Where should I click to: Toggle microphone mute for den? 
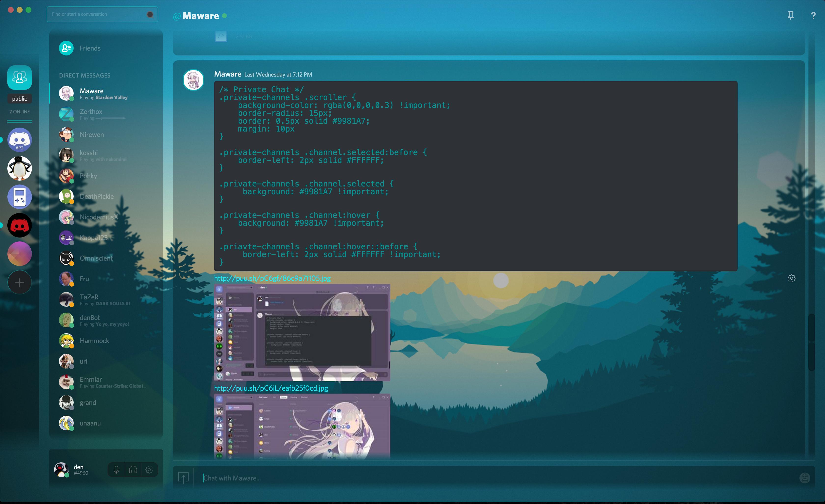[x=116, y=470]
